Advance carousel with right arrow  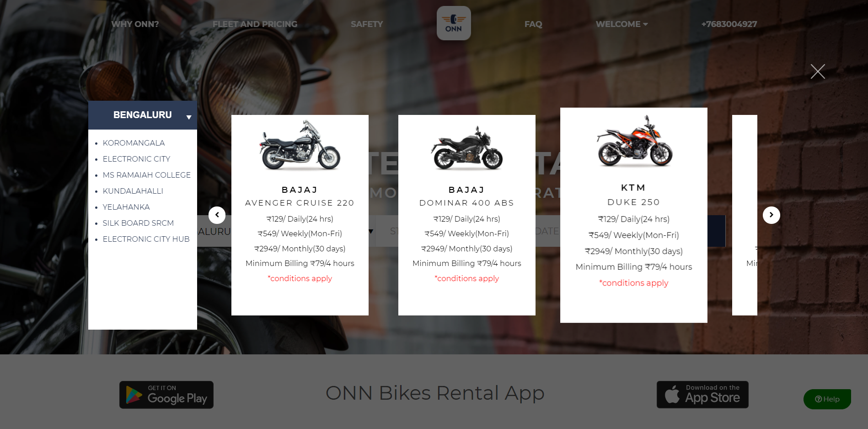771,215
